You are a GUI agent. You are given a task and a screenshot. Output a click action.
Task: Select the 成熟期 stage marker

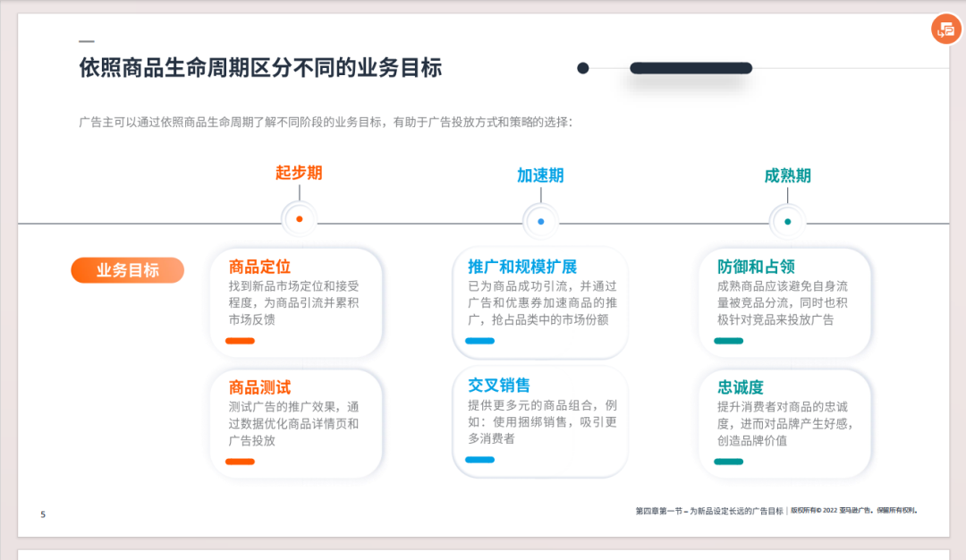(786, 174)
